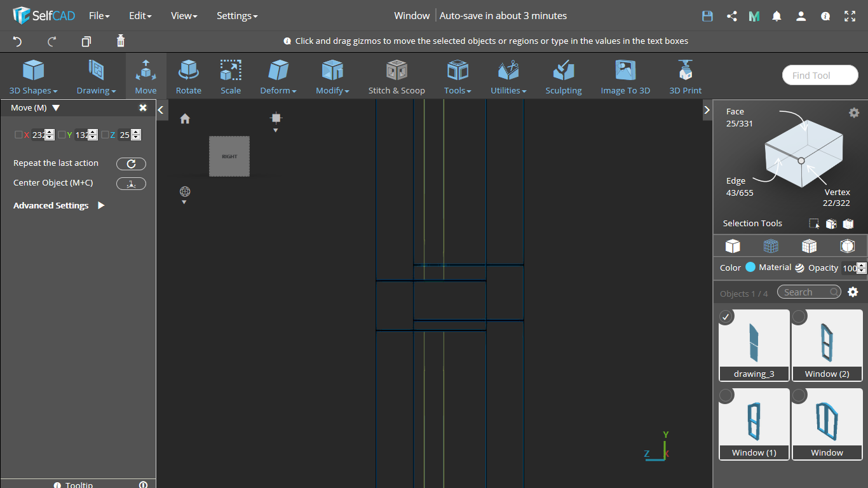The height and width of the screenshot is (488, 868).
Task: Click the redo arrow icon
Action: point(52,41)
